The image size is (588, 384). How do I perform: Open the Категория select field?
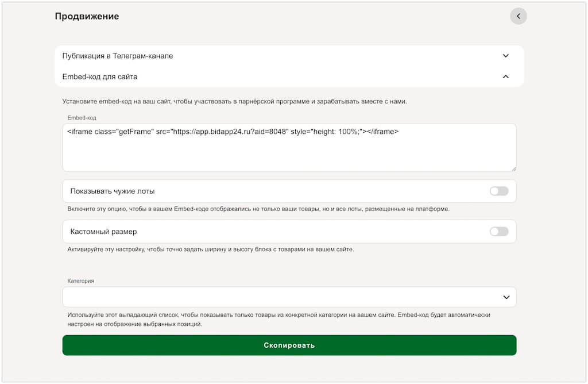(x=281, y=297)
